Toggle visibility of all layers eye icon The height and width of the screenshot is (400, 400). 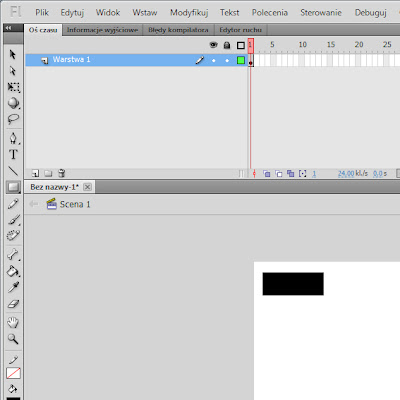[x=213, y=45]
